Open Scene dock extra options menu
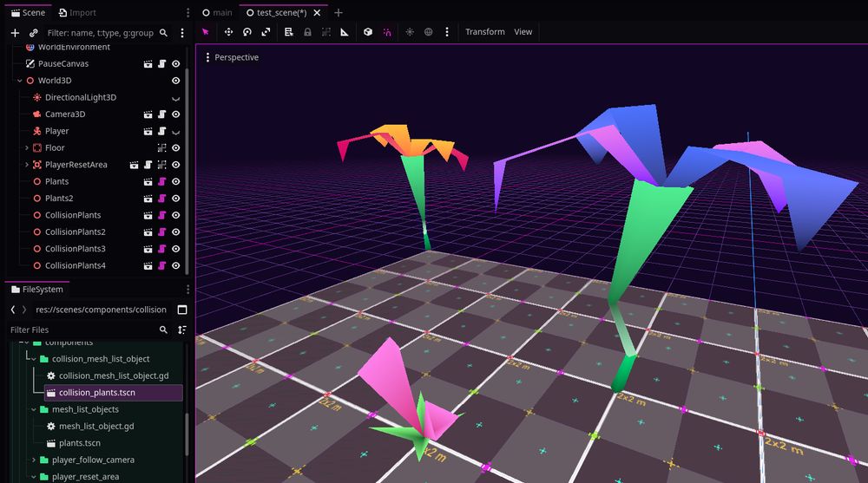 pyautogui.click(x=181, y=33)
